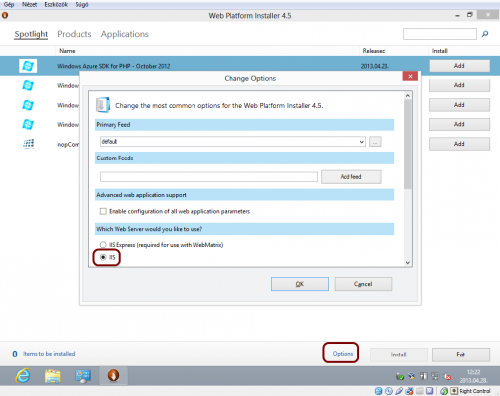Screen dimensions: 500x396
Task: Click Web Platform Installer taskbar icon
Action: point(113,375)
